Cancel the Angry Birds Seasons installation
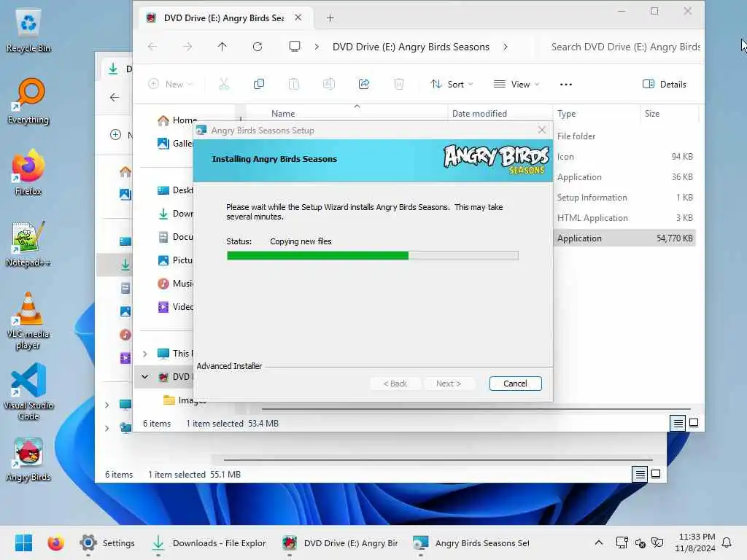Image resolution: width=747 pixels, height=560 pixels. (516, 384)
